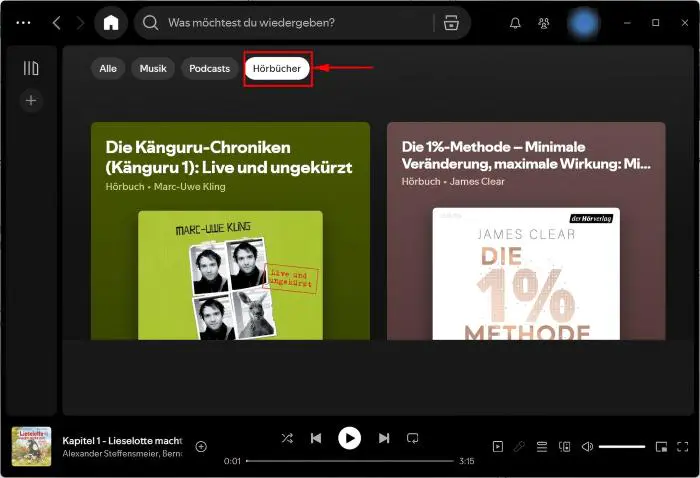This screenshot has height=478, width=700.
Task: Click the Känguru-Chroniken cover art
Action: tap(230, 275)
